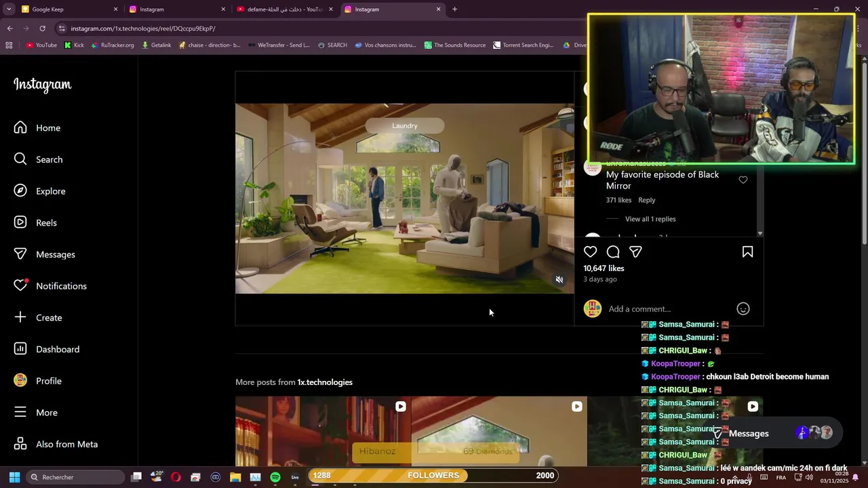Open Notifications panel
The width and height of the screenshot is (868, 488).
[x=51, y=286]
